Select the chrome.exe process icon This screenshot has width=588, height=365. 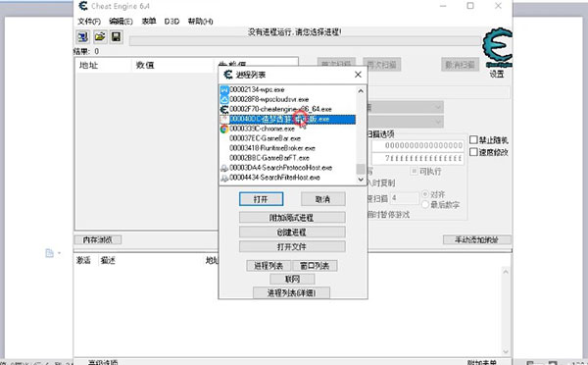pyautogui.click(x=224, y=130)
